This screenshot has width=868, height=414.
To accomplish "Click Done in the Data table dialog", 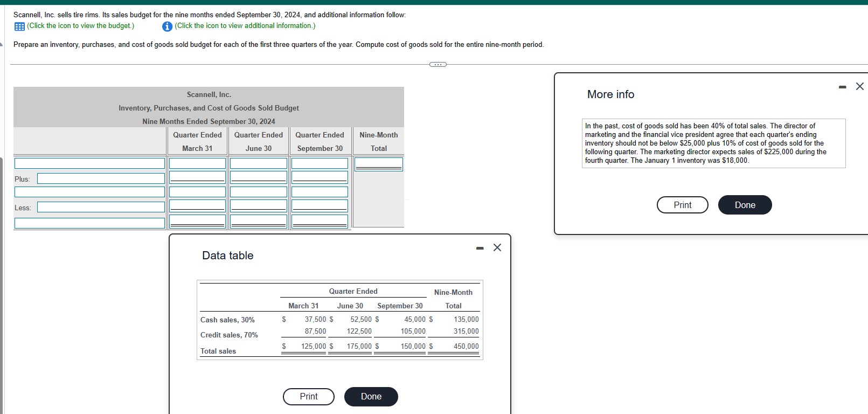I will (x=371, y=397).
